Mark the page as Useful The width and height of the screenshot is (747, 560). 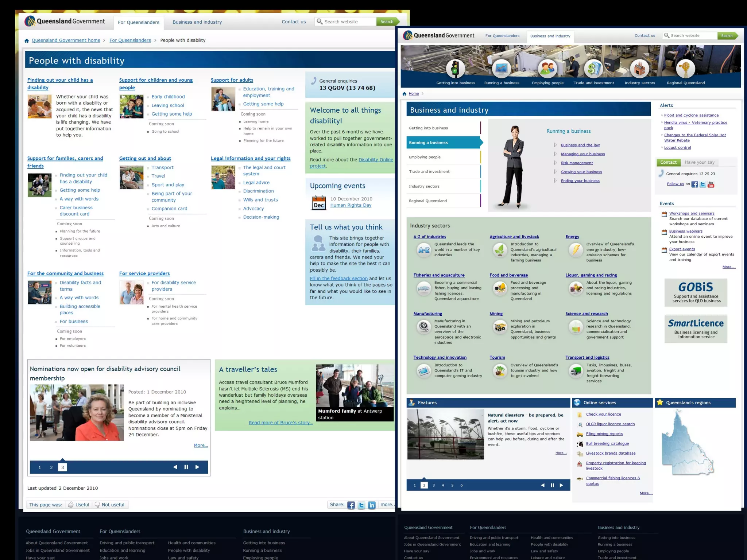pos(79,505)
